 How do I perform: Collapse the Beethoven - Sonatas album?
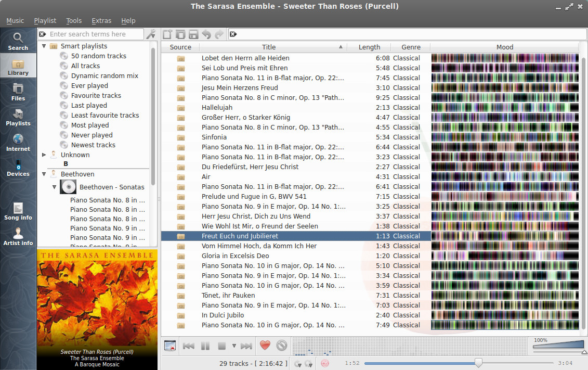pyautogui.click(x=55, y=187)
